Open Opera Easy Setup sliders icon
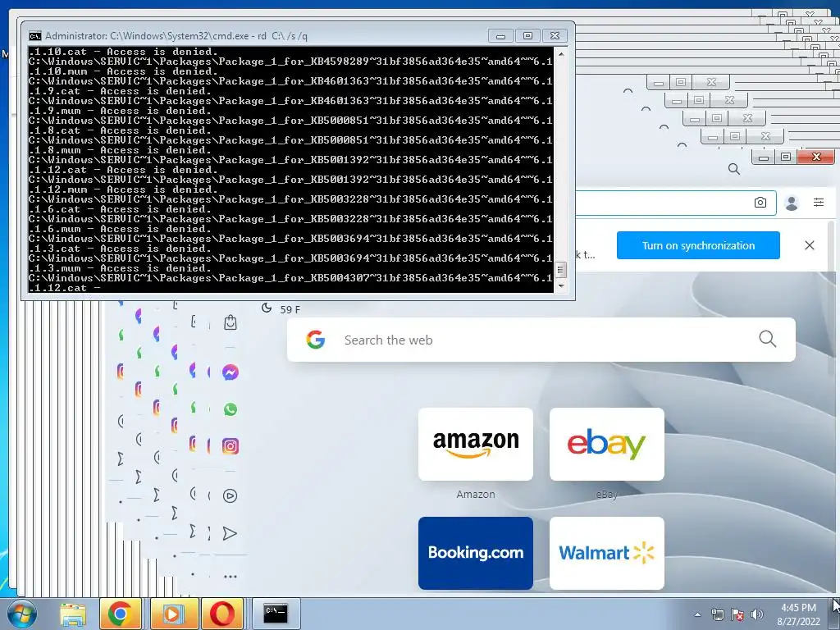The image size is (840, 630). coord(819,202)
